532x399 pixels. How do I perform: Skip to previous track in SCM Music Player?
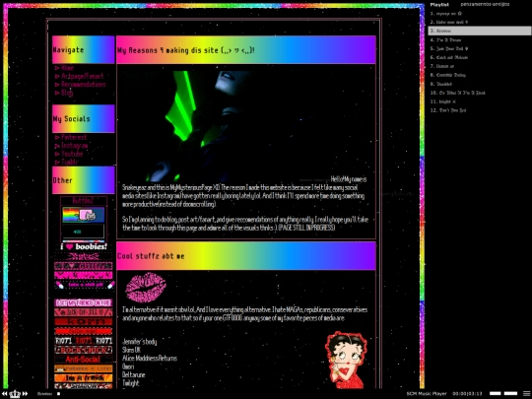tap(5, 393)
